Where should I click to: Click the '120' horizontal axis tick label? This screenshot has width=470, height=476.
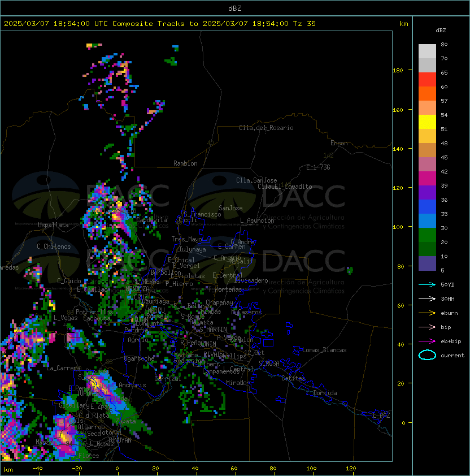point(351,469)
